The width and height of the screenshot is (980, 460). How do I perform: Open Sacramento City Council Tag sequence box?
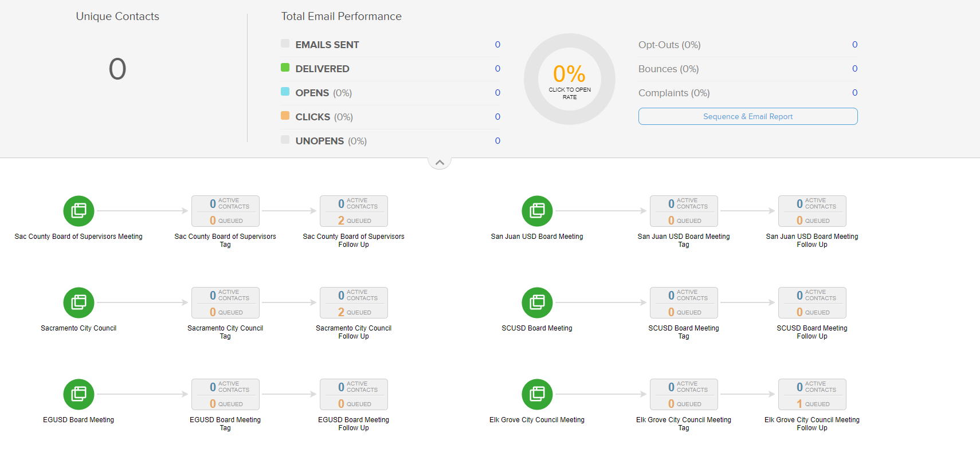coord(225,303)
